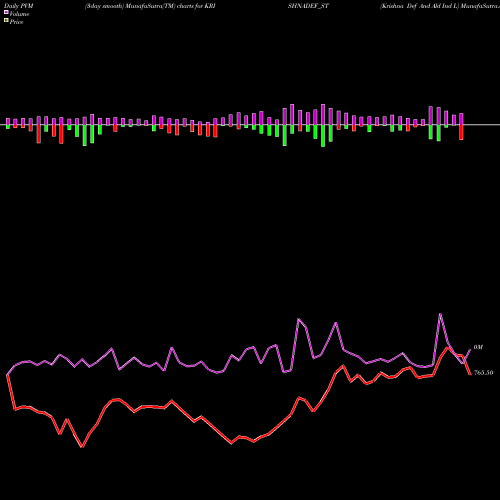Click the '765.50' price end label
500x500 pixels.
click(x=483, y=373)
